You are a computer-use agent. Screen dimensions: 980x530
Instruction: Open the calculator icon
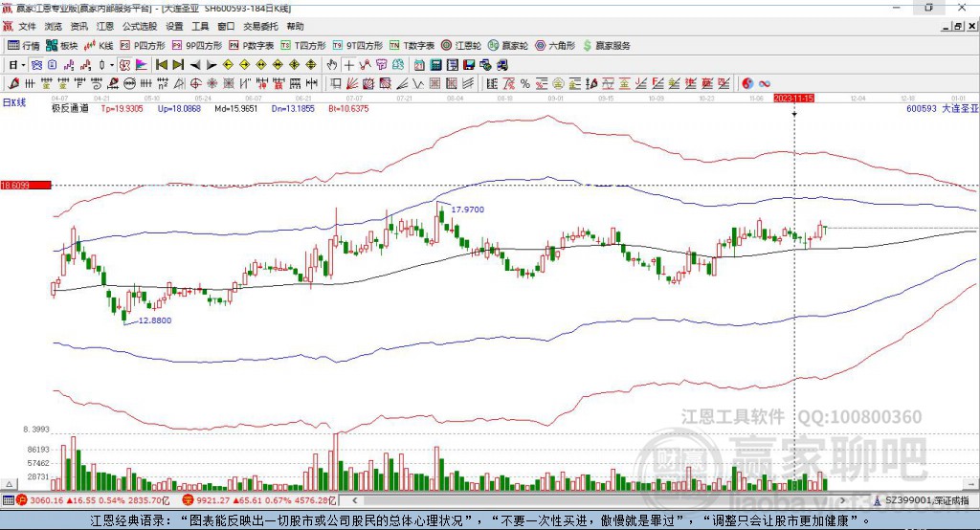(x=435, y=65)
